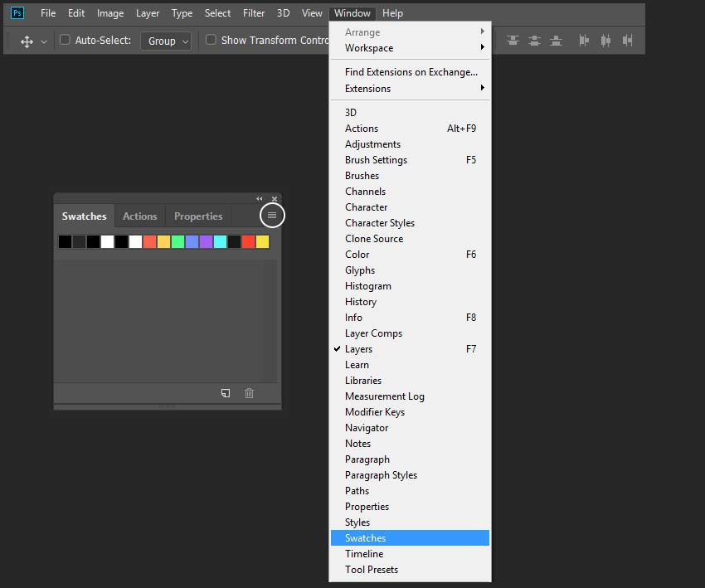
Task: Toggle Show Transform Controls checkbox
Action: (x=211, y=40)
